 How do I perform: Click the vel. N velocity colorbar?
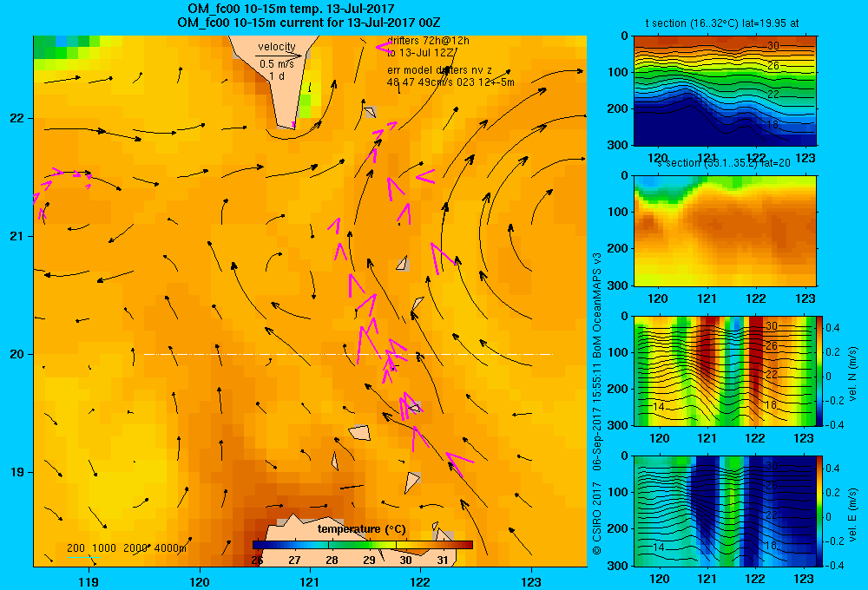click(x=820, y=370)
